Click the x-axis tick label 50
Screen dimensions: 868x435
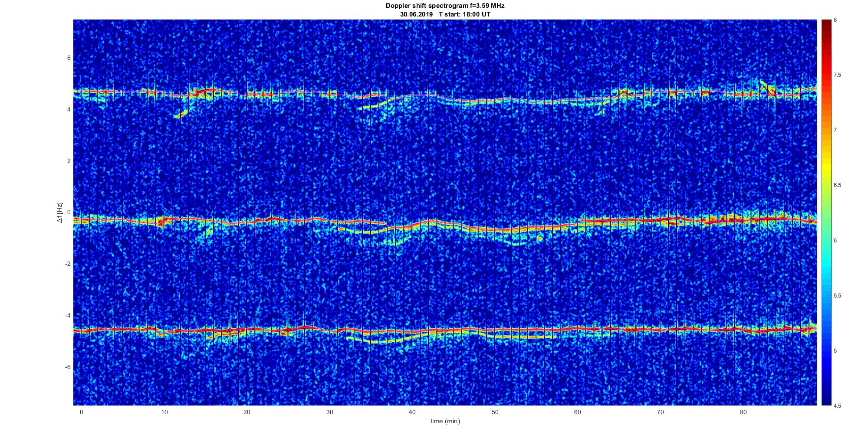tap(495, 412)
